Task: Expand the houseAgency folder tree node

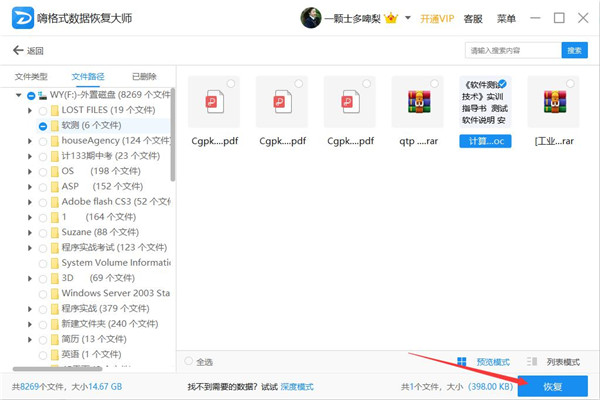Action: (30, 141)
